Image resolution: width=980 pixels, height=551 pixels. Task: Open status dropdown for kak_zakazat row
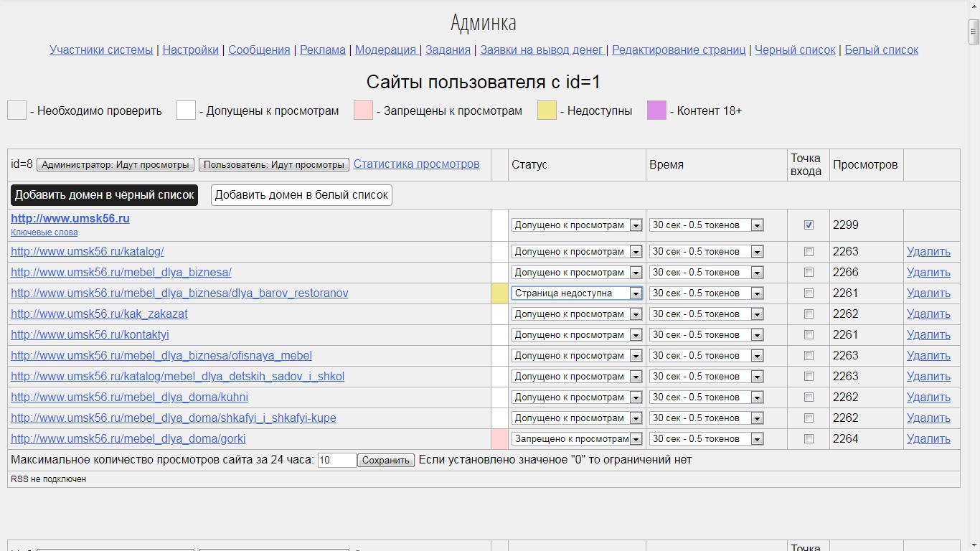(x=577, y=314)
